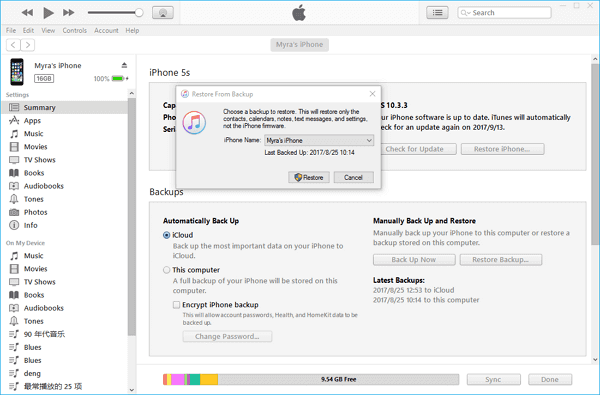
Task: Enable Encrypt iPhone backup checkbox
Action: [x=176, y=305]
